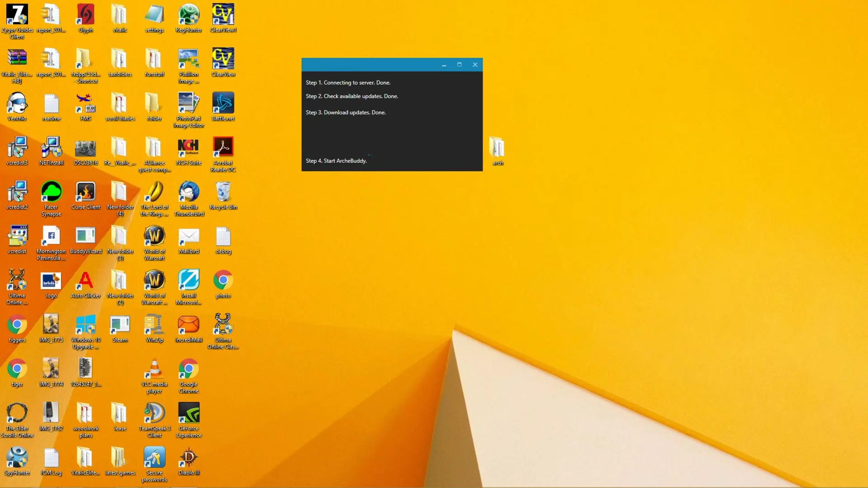Select the Glyph desktop shortcut
Image resolution: width=868 pixels, height=488 pixels.
coord(85,15)
